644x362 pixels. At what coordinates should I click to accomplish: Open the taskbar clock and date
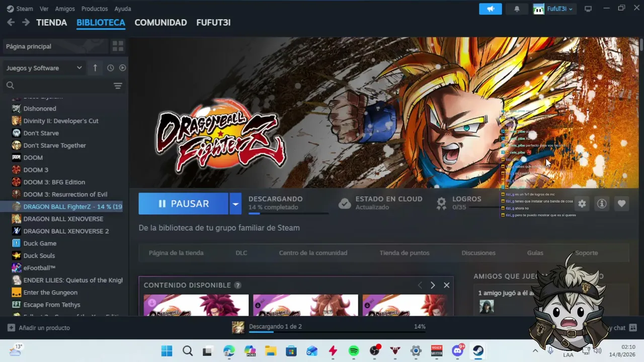click(x=622, y=351)
